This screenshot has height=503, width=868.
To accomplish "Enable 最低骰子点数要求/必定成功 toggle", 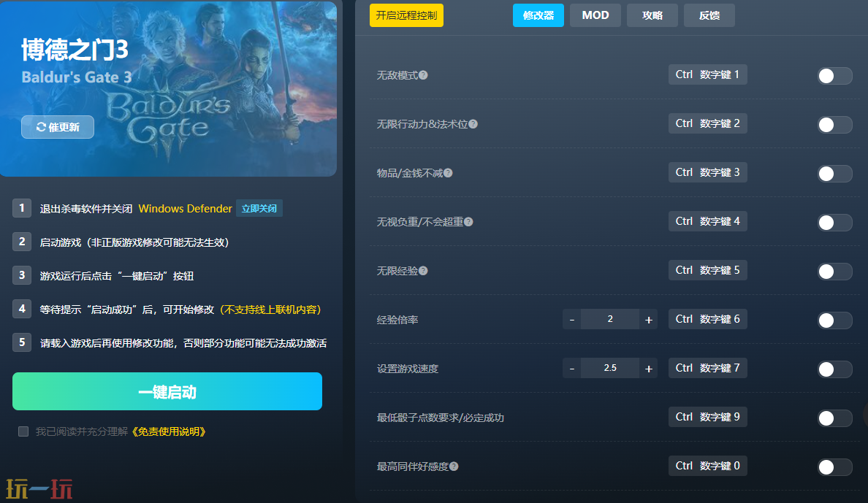I will click(x=835, y=418).
